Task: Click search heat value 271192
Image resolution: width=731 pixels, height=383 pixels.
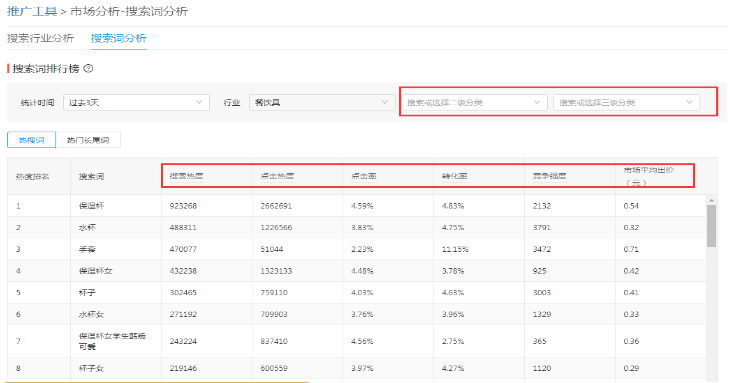Action: [183, 315]
